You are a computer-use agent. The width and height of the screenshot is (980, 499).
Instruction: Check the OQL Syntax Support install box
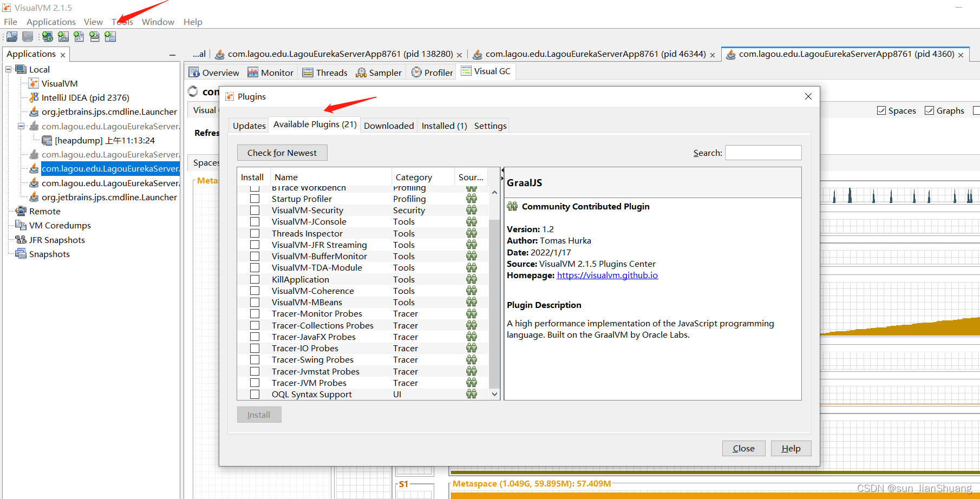pyautogui.click(x=254, y=394)
